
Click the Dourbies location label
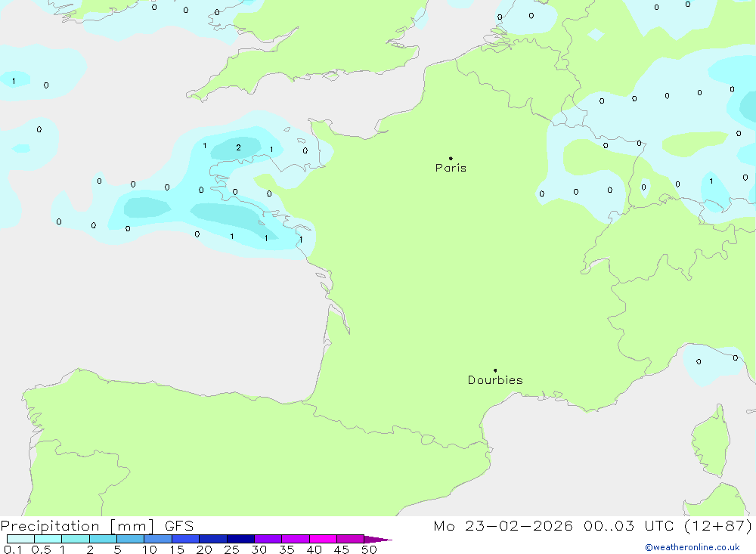coord(495,380)
